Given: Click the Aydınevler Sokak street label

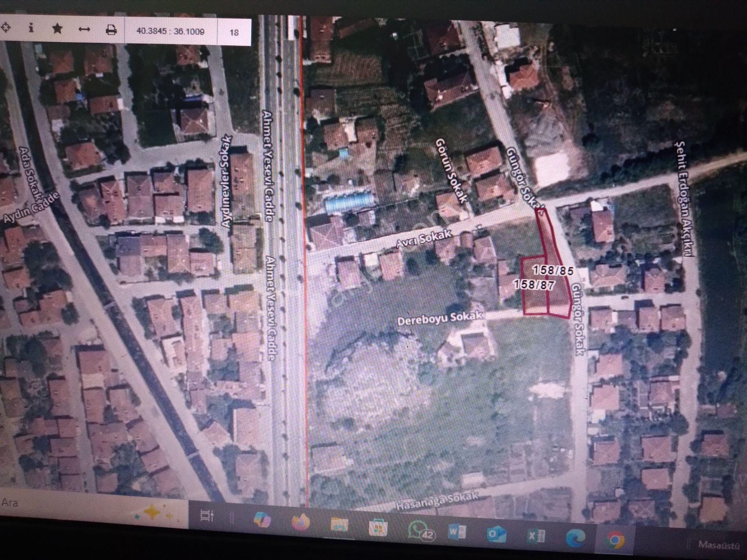Looking at the screenshot, I should pyautogui.click(x=226, y=181).
